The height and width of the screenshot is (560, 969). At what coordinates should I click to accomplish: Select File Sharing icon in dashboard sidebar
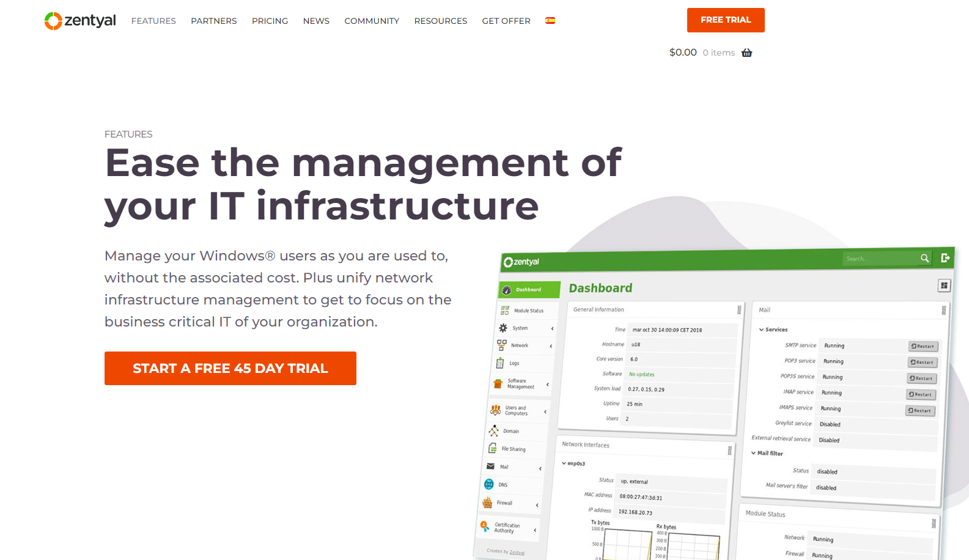492,448
